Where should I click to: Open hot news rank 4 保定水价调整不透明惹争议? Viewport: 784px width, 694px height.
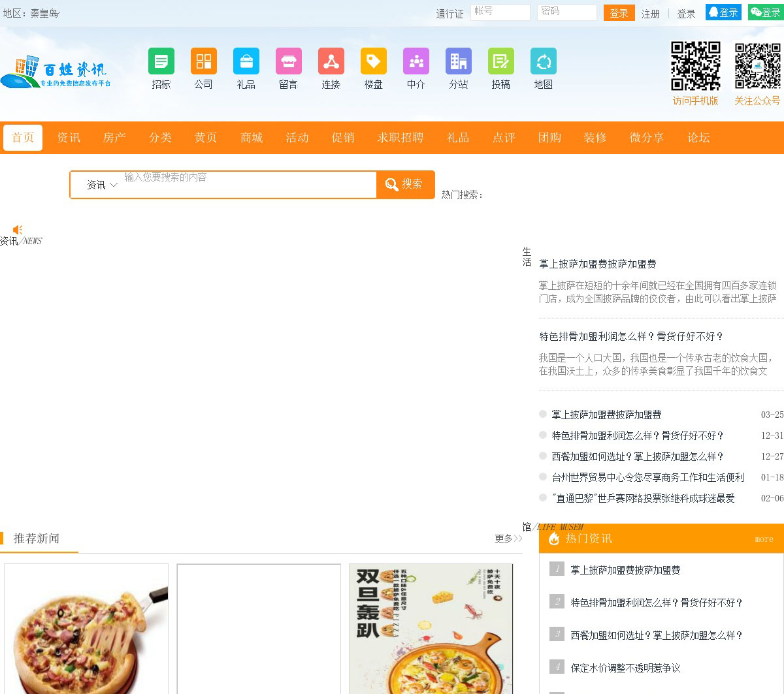click(x=625, y=668)
